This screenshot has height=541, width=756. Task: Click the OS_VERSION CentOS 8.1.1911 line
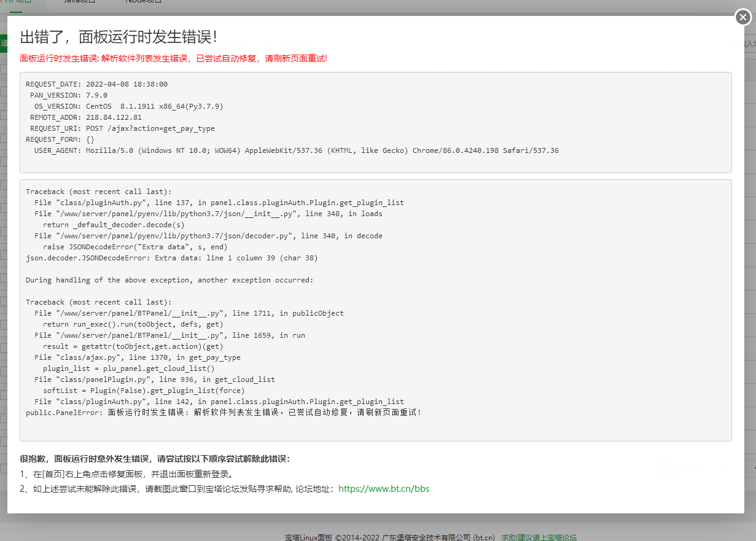point(129,106)
